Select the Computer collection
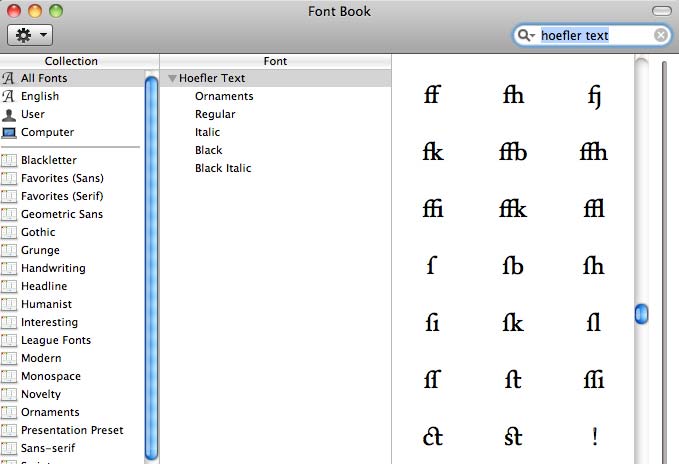 tap(72, 132)
